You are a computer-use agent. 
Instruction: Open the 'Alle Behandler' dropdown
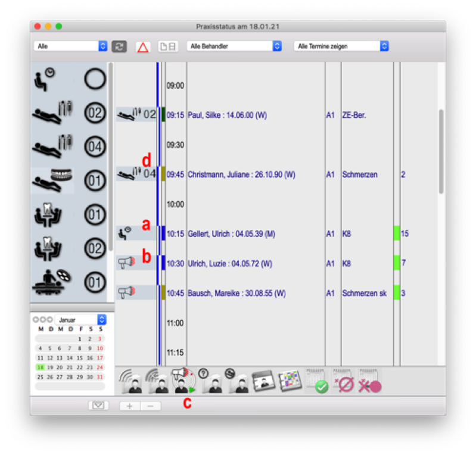click(x=234, y=46)
